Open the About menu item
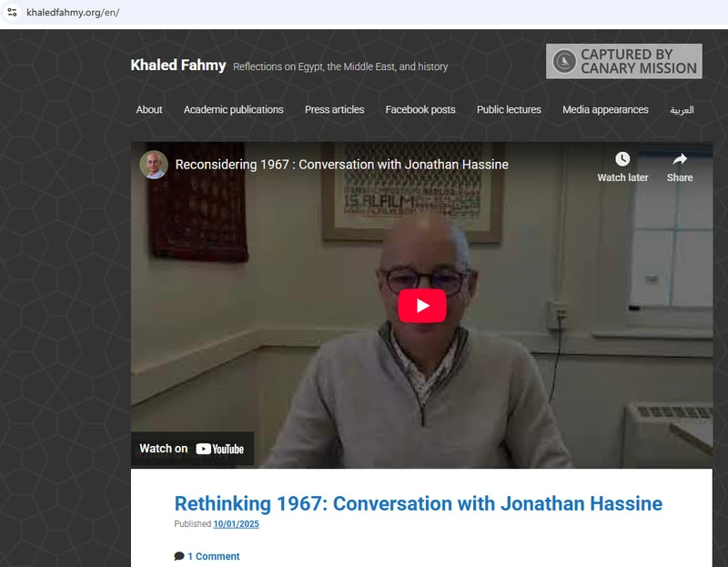 pos(149,109)
